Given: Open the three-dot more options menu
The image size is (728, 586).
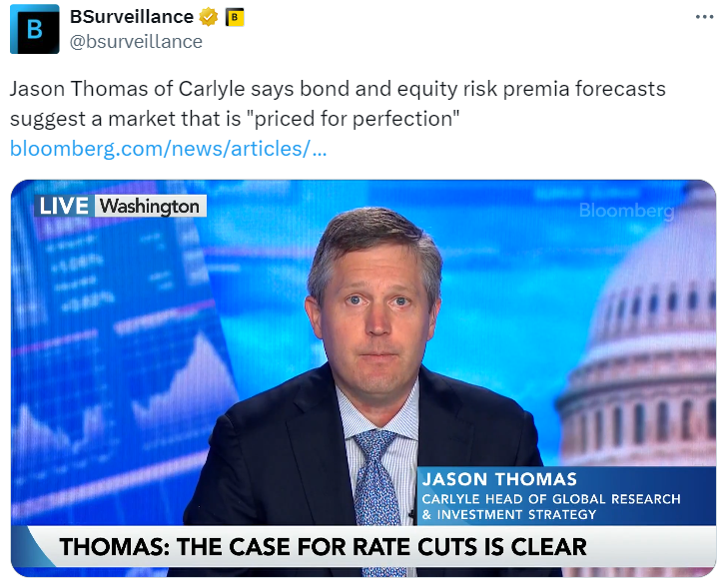Looking at the screenshot, I should (x=704, y=17).
